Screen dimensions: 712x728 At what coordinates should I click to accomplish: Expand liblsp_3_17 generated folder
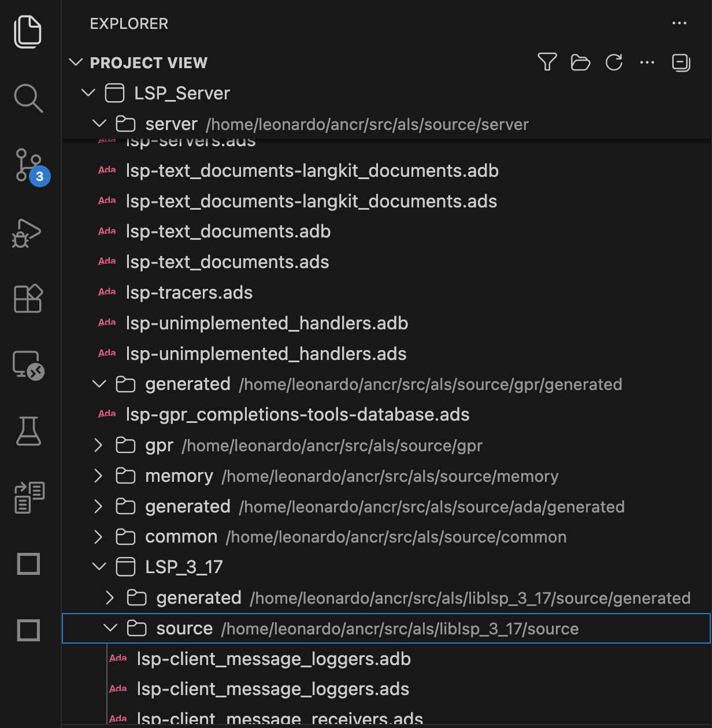click(110, 597)
